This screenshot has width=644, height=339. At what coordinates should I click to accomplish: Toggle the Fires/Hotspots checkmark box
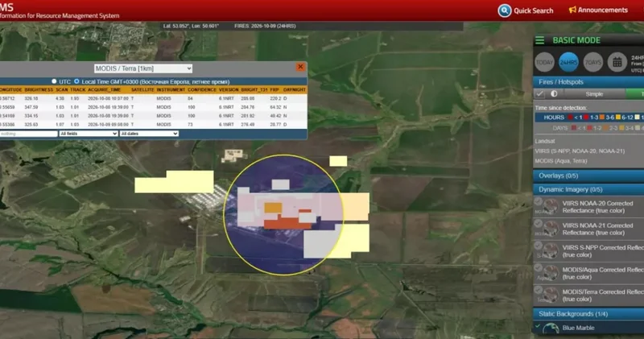tap(539, 94)
